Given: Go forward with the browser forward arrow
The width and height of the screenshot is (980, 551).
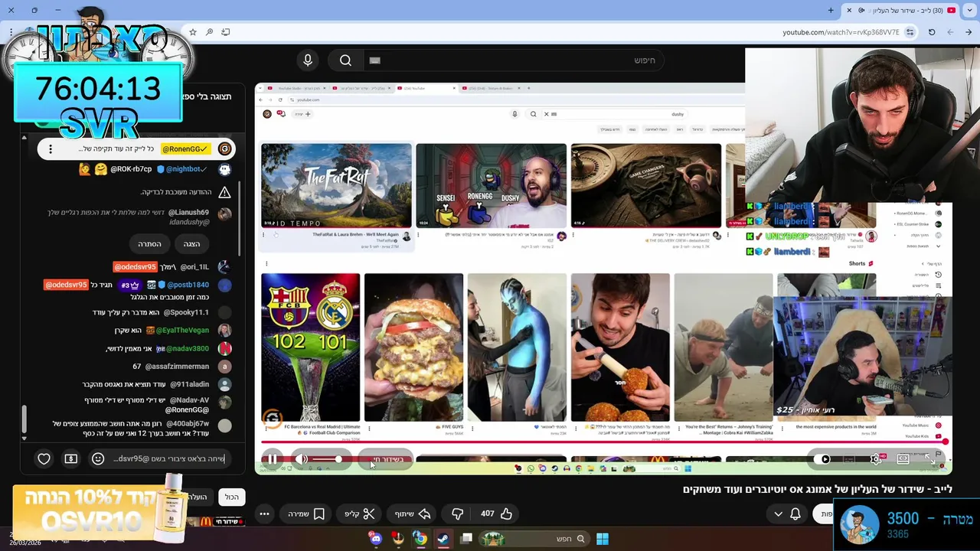Looking at the screenshot, I should [x=950, y=32].
